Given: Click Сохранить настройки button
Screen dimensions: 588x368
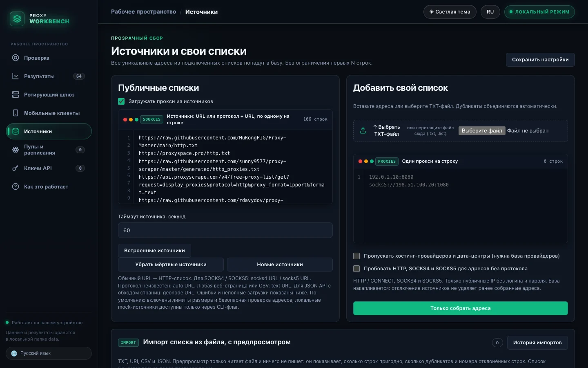Looking at the screenshot, I should 540,60.
